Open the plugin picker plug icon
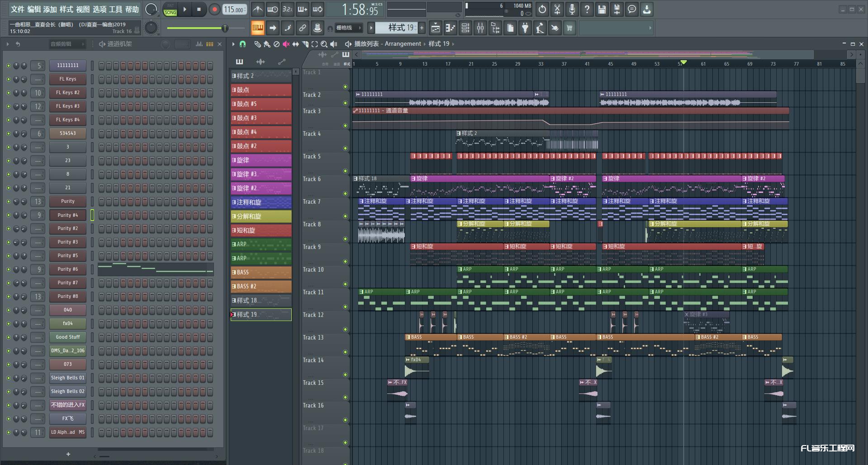Viewport: 868px width, 465px height. coord(525,28)
